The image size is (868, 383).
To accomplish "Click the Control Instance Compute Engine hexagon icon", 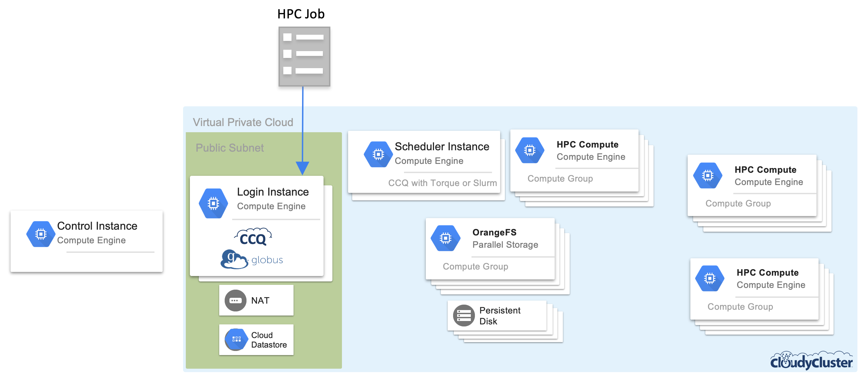I will pyautogui.click(x=41, y=234).
